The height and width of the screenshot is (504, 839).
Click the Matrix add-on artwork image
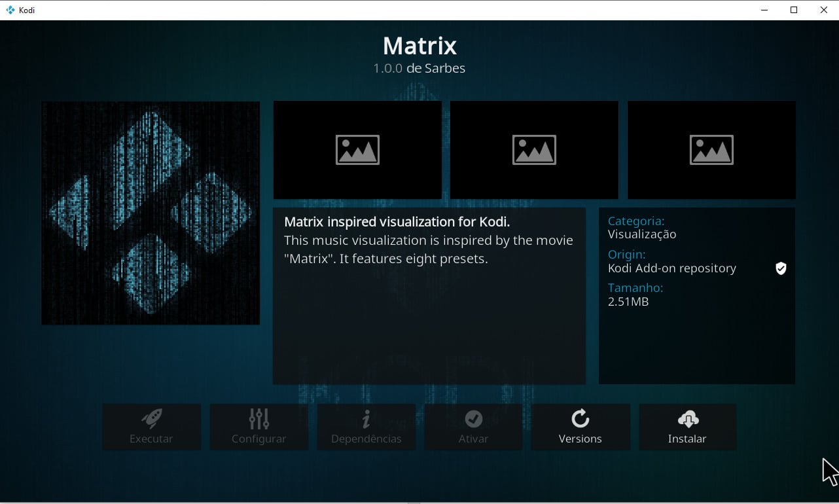151,213
